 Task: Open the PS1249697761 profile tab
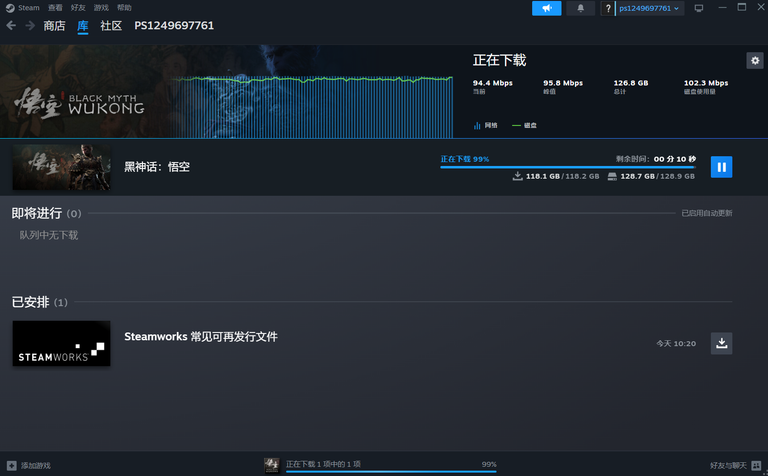pos(174,25)
